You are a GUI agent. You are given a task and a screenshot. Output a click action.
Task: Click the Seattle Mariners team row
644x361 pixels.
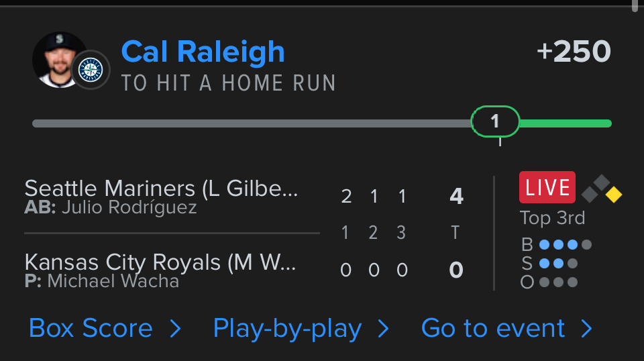coord(161,196)
